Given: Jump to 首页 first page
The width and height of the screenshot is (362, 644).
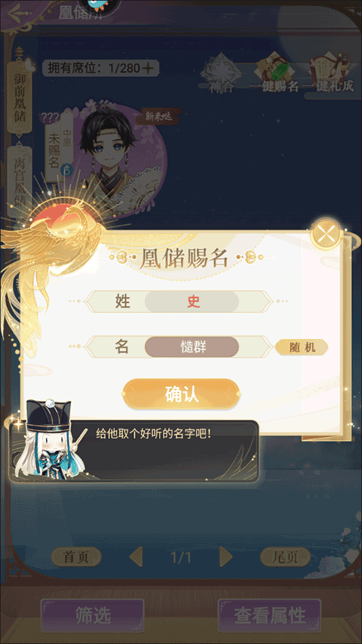Looking at the screenshot, I should tap(76, 557).
